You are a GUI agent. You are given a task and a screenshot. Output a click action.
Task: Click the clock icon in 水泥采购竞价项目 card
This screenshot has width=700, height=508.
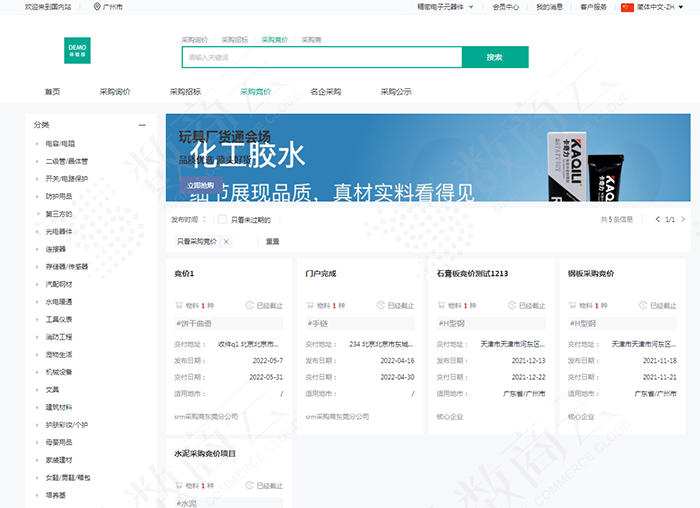point(249,485)
